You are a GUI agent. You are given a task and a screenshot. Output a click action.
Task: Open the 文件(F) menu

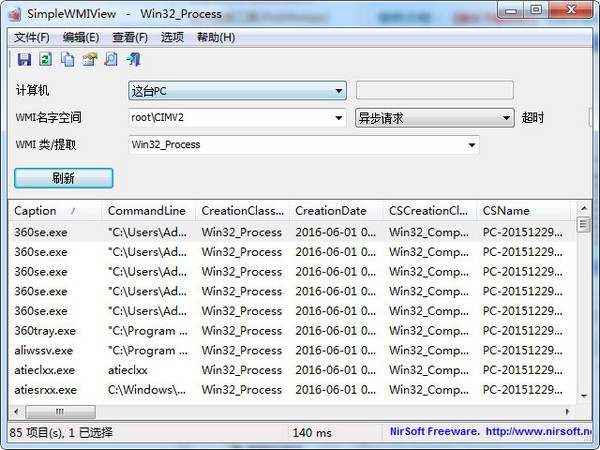tap(32, 37)
